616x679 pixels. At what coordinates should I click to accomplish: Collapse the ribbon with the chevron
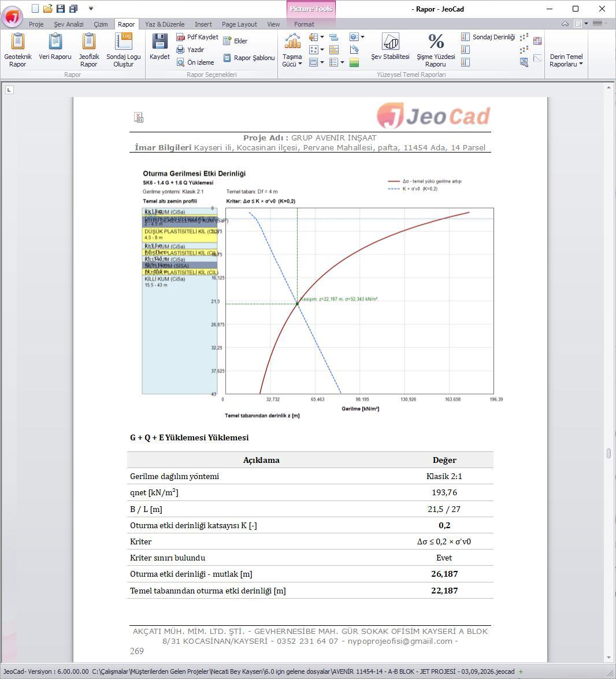(x=565, y=24)
